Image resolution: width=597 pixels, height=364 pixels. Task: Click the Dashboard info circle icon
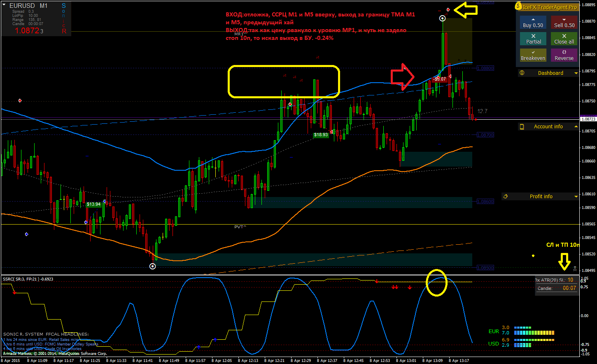522,73
